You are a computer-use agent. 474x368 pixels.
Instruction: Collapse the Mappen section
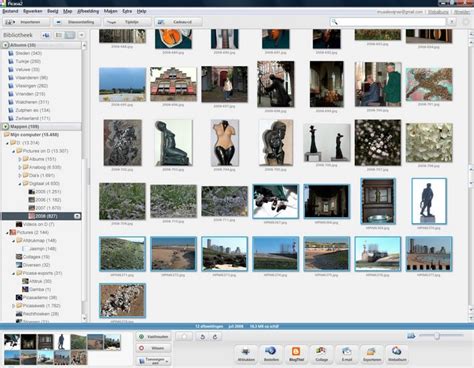click(x=5, y=126)
